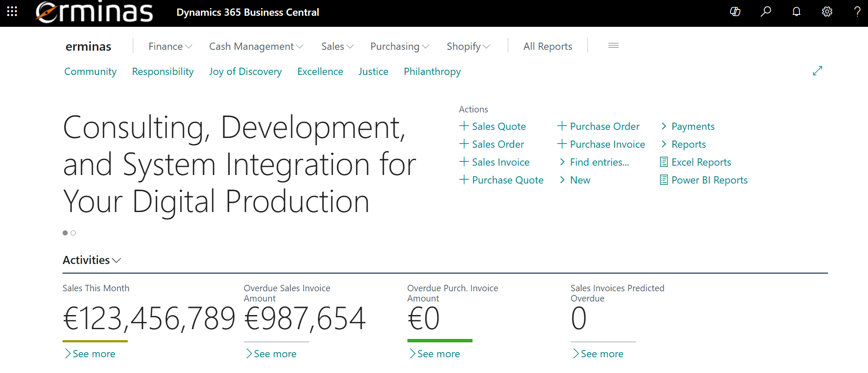Expand the Purchasing menu

click(x=400, y=46)
